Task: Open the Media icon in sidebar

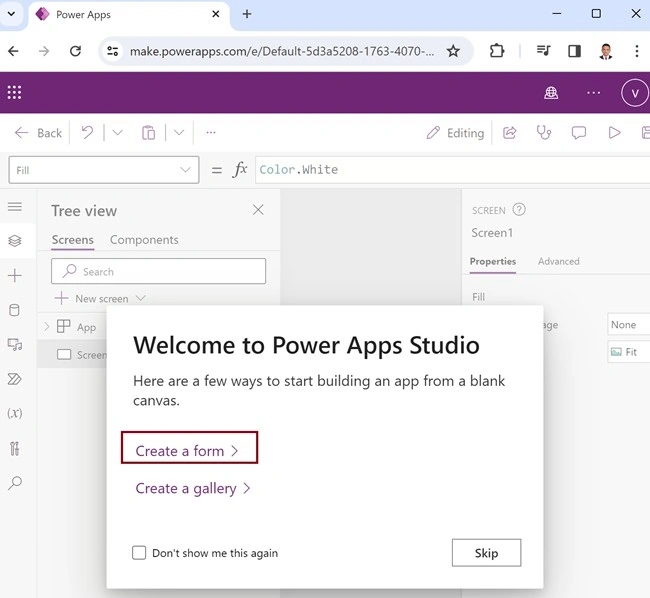Action: 15,345
